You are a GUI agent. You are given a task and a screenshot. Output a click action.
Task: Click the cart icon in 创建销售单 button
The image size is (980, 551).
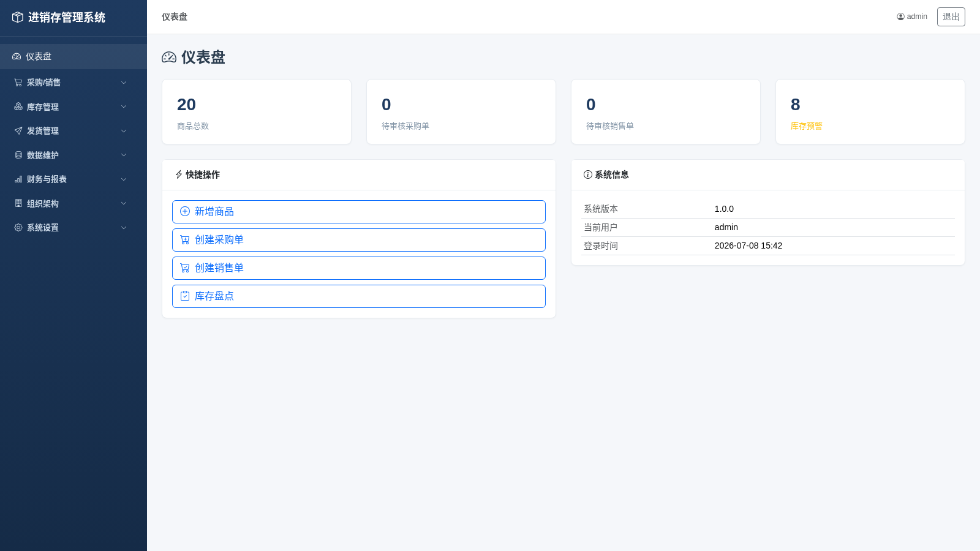185,268
